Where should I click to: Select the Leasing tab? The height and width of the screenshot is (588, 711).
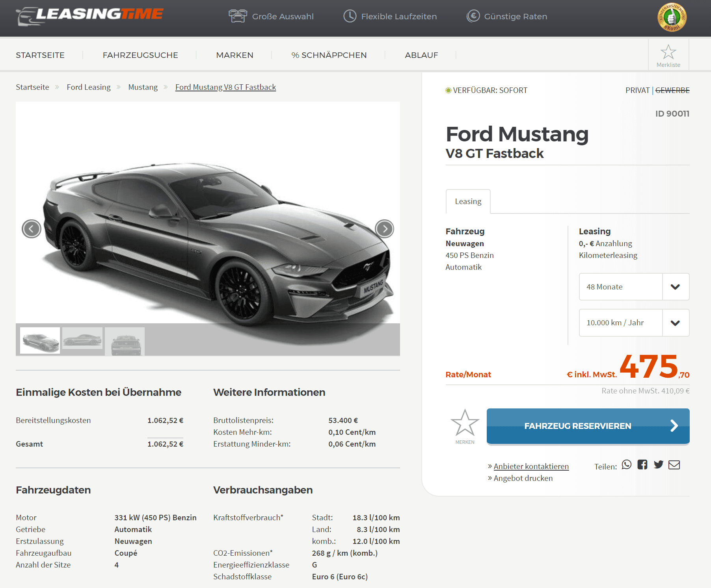pyautogui.click(x=468, y=202)
